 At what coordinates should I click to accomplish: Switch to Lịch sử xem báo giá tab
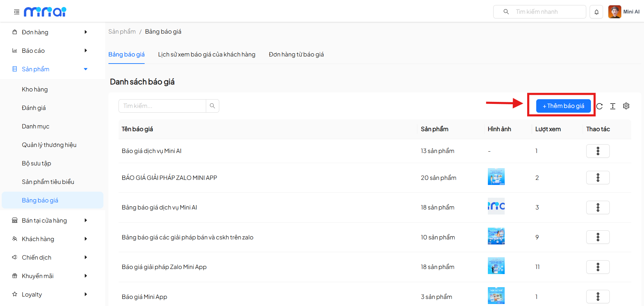coord(206,54)
